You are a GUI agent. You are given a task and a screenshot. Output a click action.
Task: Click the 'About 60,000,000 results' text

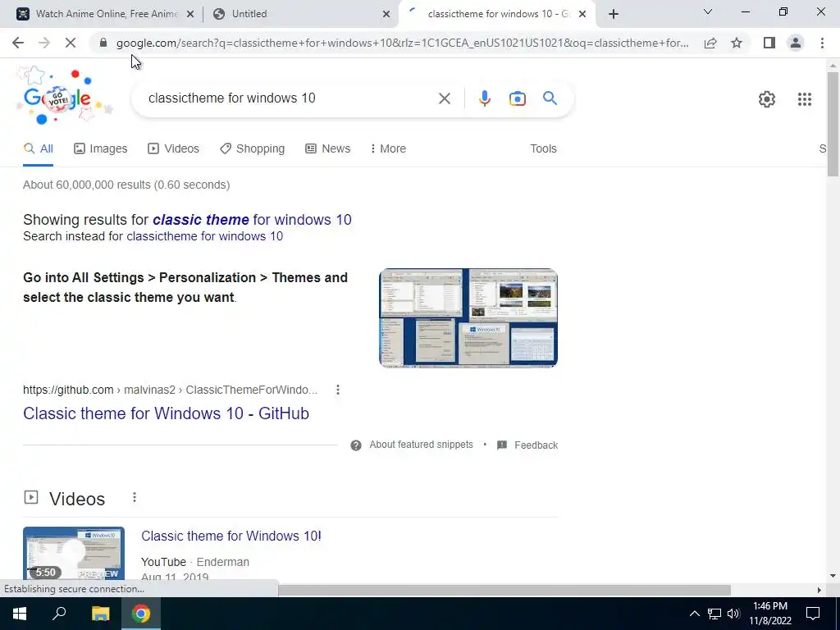pyautogui.click(x=126, y=185)
